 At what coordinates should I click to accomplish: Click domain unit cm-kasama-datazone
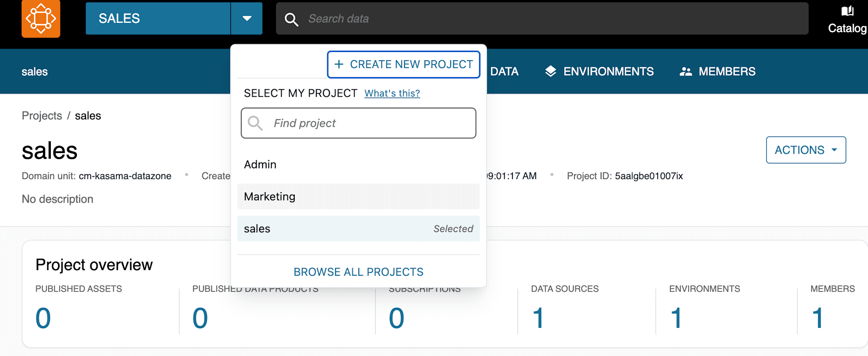tap(125, 176)
